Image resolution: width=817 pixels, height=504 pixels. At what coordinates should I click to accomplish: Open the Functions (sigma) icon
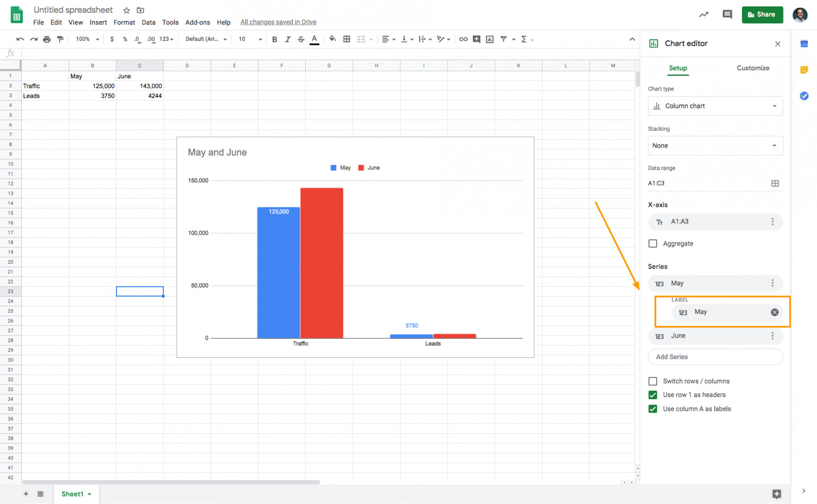tap(525, 39)
